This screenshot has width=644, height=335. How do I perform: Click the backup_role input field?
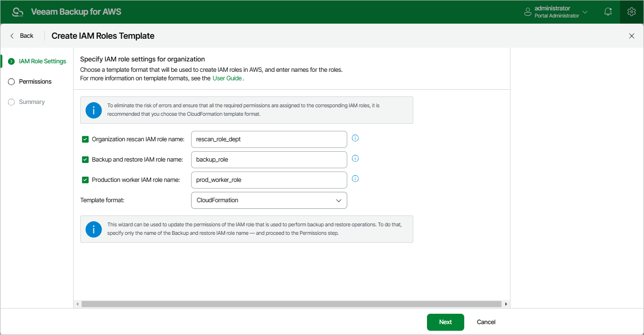269,160
